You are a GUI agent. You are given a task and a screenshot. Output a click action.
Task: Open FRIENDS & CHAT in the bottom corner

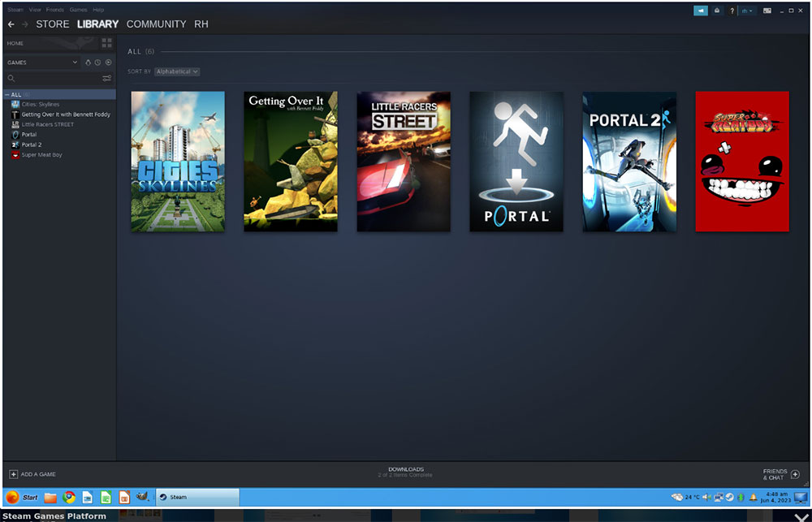[775, 473]
